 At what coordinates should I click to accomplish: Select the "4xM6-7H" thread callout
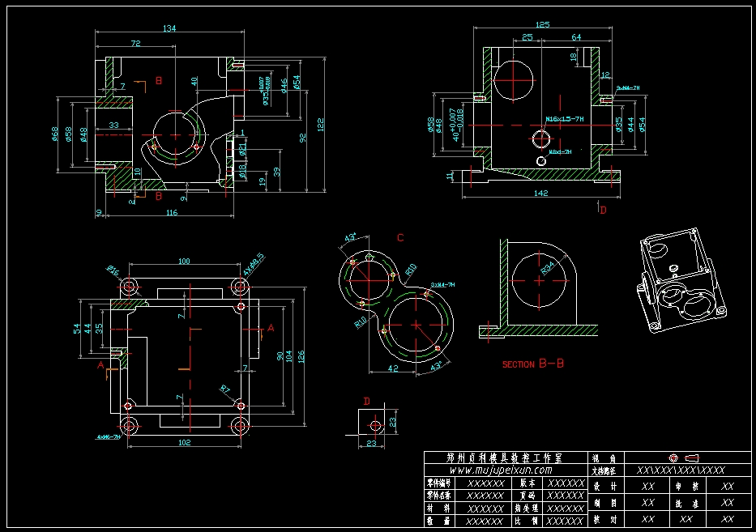108,437
